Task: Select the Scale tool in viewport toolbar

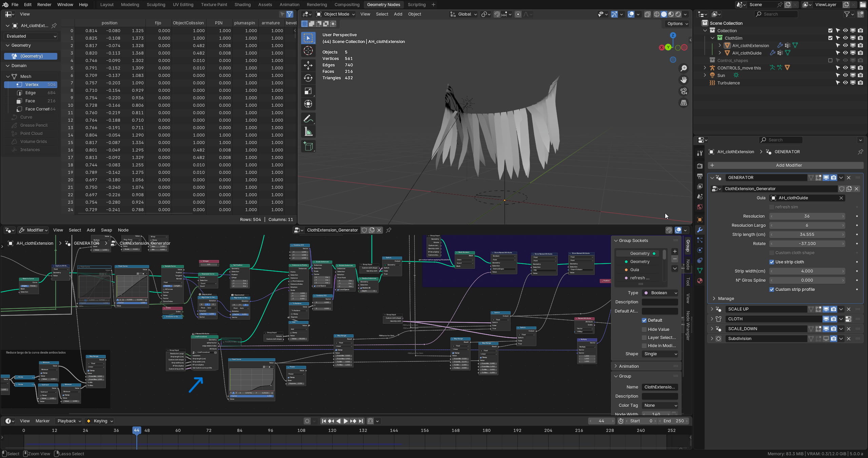Action: tap(308, 91)
